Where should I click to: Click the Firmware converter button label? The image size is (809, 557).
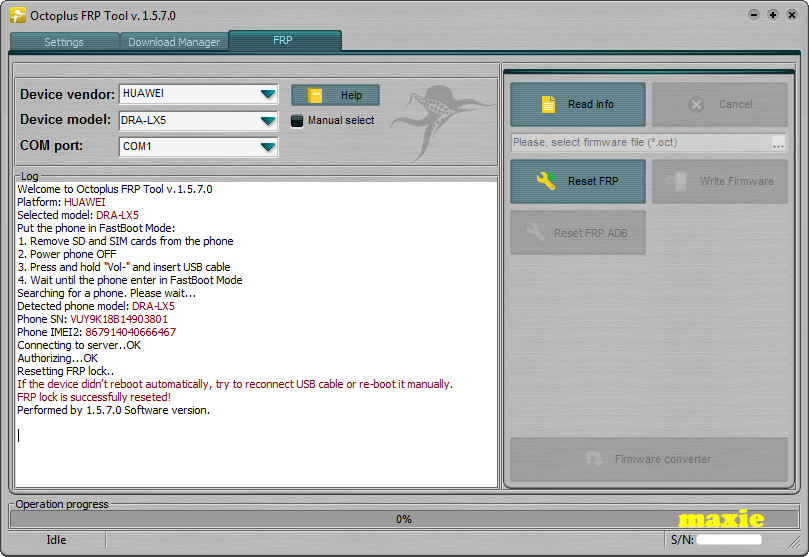[x=663, y=459]
